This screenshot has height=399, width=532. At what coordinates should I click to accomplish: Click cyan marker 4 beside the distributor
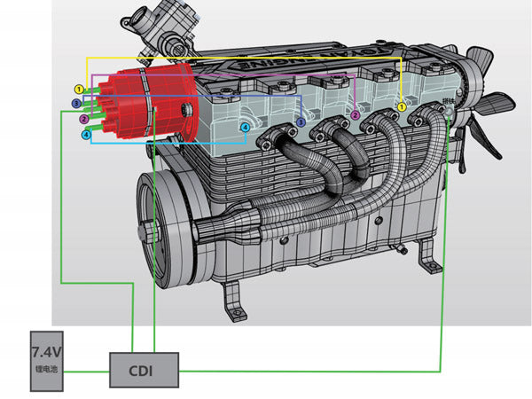[x=86, y=135]
